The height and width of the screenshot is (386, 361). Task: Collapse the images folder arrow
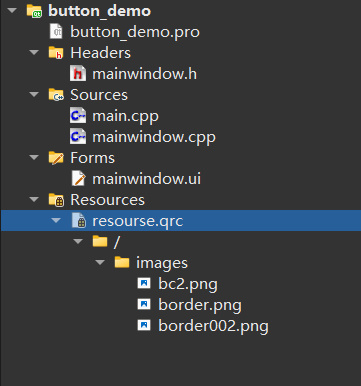pos(100,262)
